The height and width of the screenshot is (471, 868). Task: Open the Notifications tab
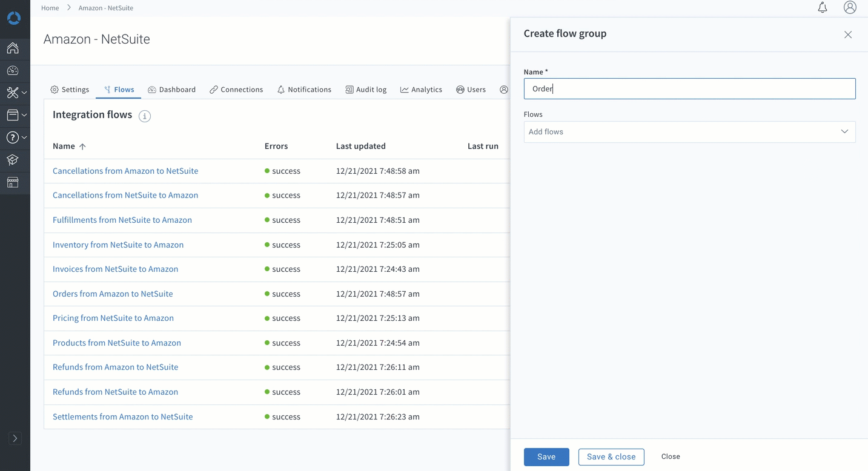pyautogui.click(x=304, y=90)
